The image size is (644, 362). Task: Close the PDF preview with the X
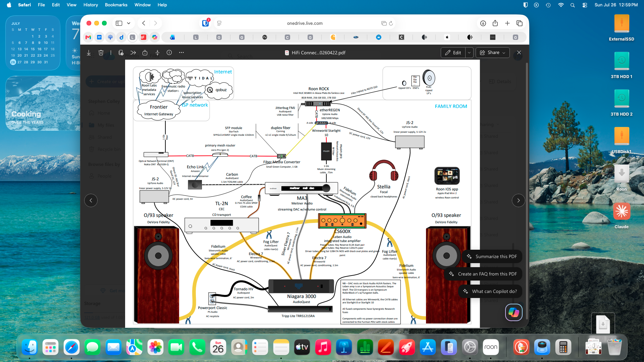coord(519,53)
